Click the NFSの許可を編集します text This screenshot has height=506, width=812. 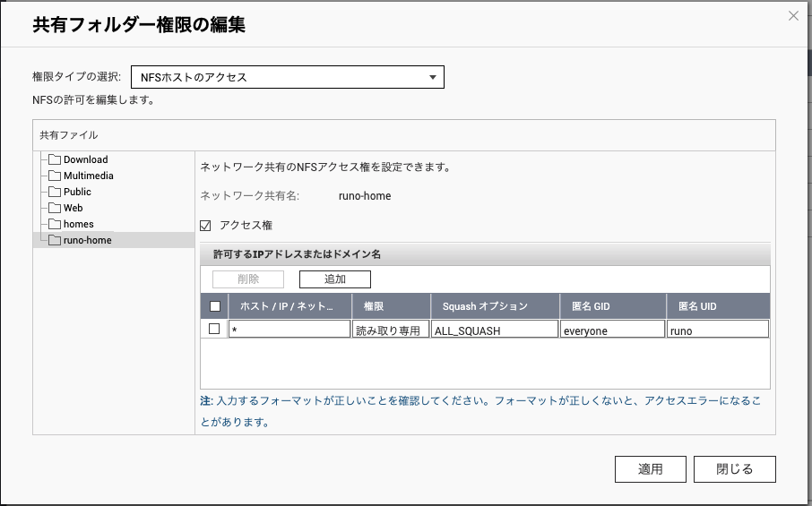click(94, 100)
